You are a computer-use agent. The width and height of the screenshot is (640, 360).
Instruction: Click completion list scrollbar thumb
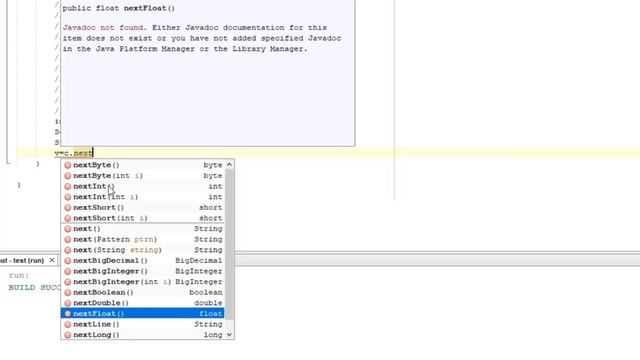click(x=229, y=245)
